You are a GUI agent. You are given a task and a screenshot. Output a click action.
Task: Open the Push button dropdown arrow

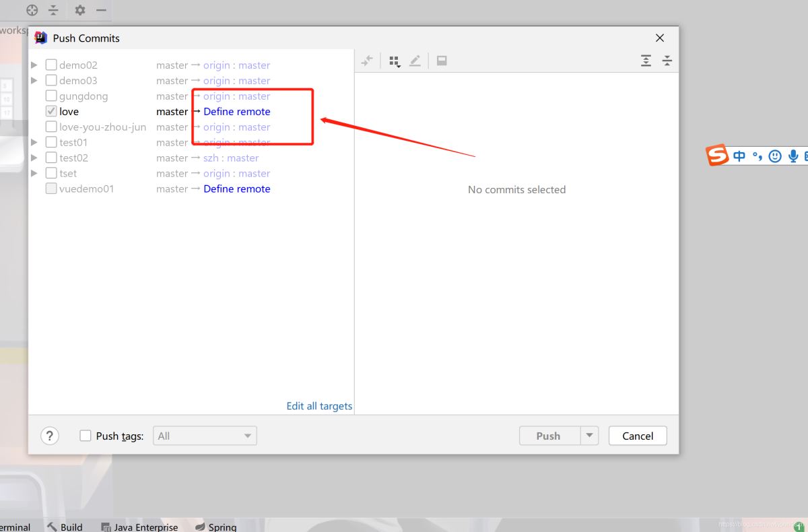coord(590,436)
